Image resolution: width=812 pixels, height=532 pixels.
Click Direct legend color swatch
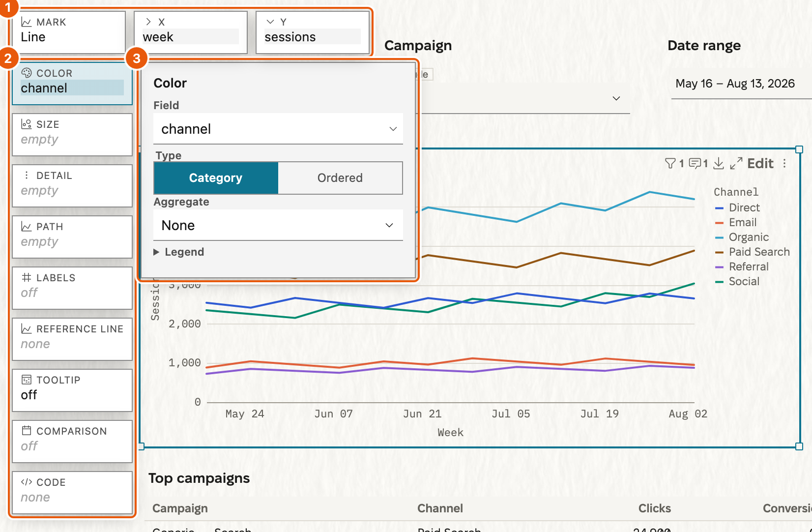[719, 208]
